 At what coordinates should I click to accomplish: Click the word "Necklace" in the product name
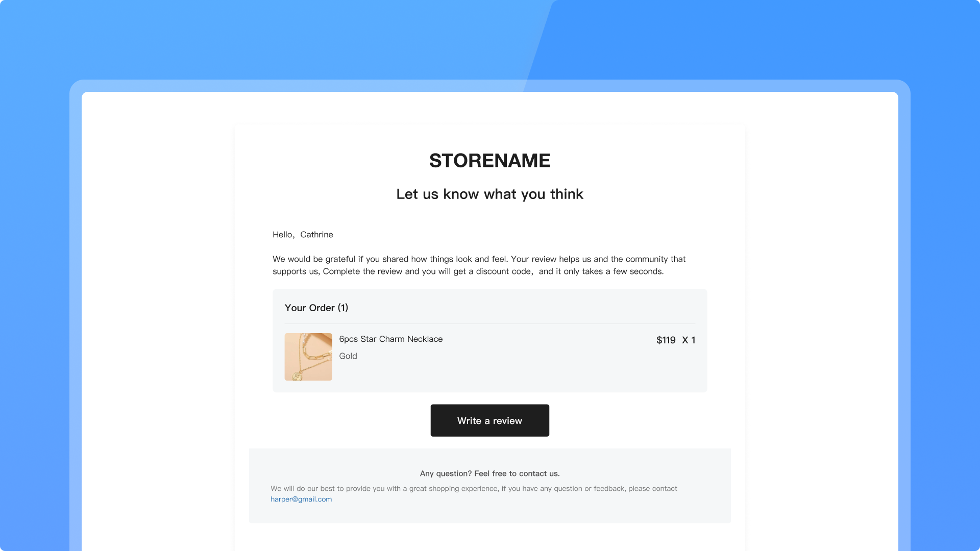point(425,339)
